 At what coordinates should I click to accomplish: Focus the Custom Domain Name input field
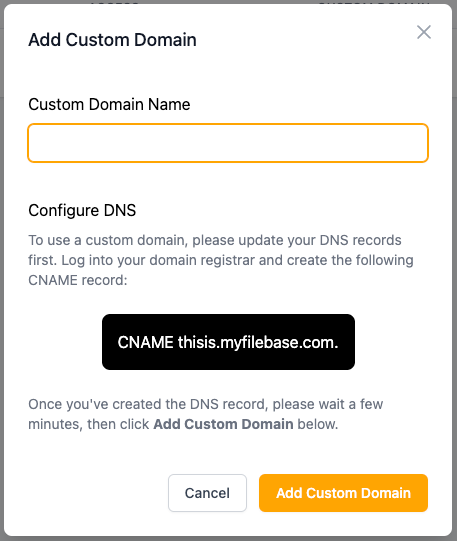pos(228,143)
